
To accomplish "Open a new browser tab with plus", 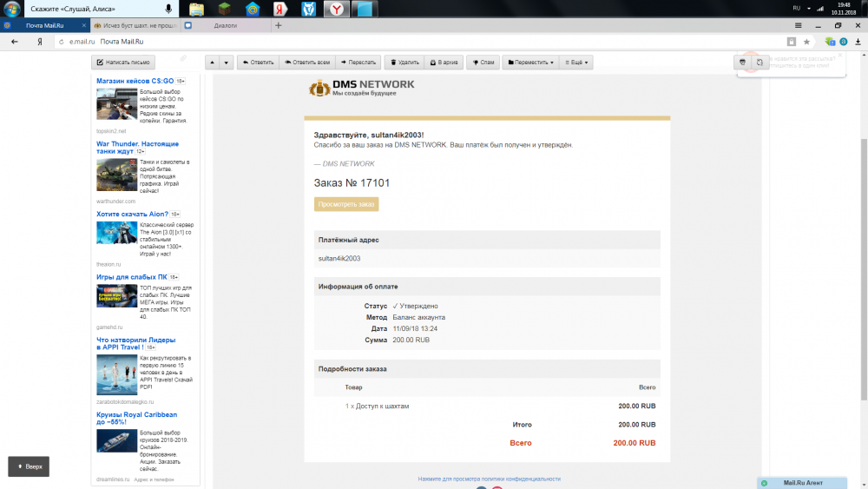I will click(x=279, y=26).
